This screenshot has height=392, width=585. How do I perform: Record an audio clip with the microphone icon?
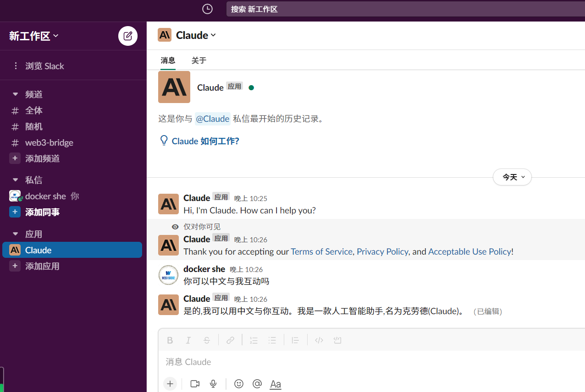213,384
